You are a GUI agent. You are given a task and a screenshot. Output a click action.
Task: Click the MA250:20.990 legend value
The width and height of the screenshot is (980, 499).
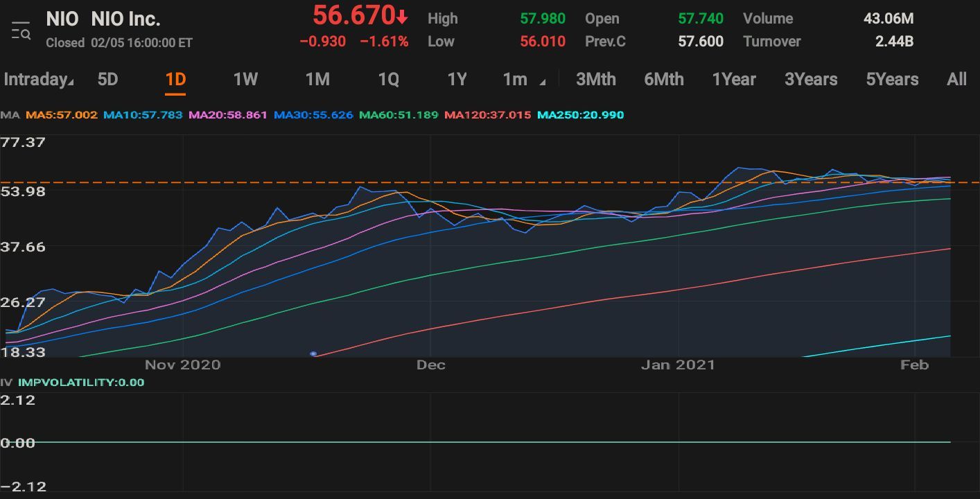[x=581, y=115]
